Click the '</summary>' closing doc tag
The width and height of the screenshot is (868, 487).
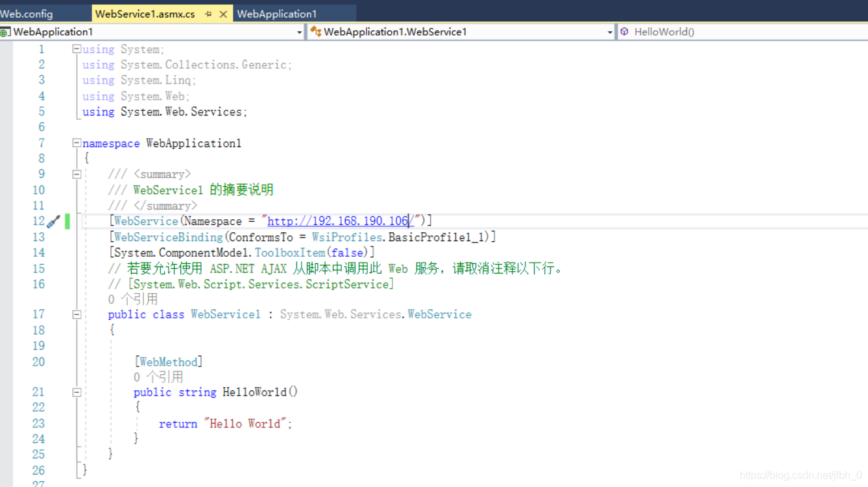coord(165,206)
